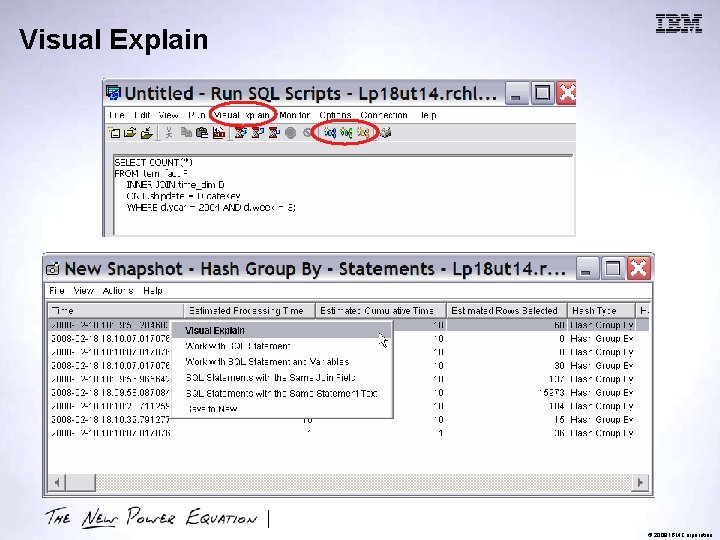
Task: Open the Monitor menu
Action: coord(294,115)
